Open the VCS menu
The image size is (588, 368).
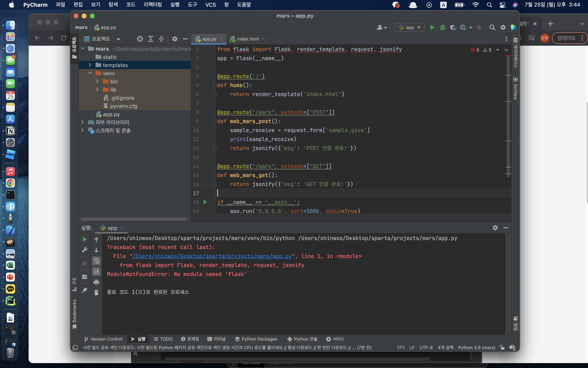click(210, 5)
